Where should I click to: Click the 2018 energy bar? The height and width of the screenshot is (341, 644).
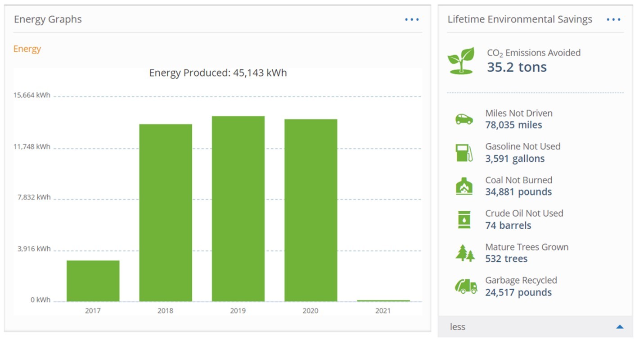point(166,213)
